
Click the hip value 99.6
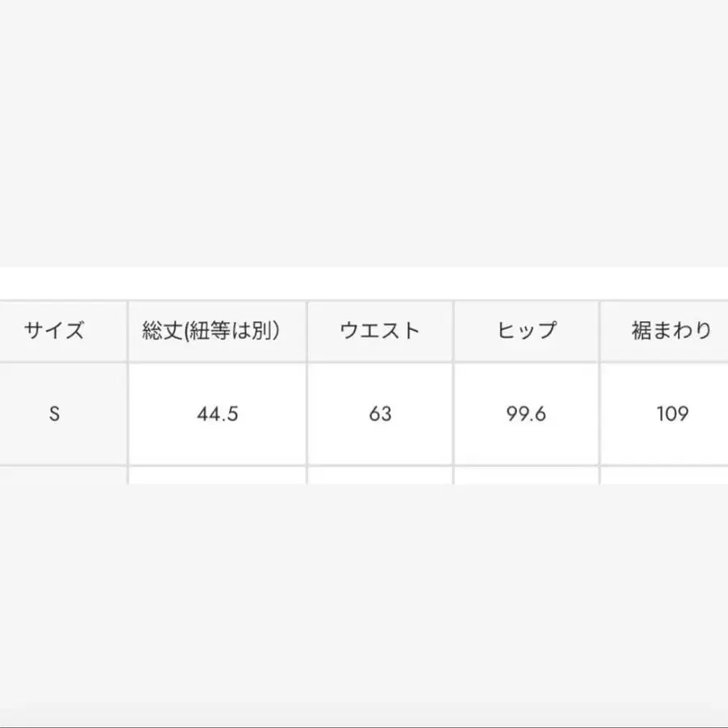(x=526, y=413)
